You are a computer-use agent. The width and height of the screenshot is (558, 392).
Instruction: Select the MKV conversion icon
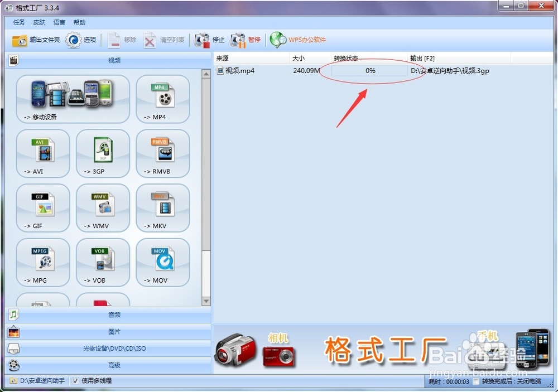162,208
